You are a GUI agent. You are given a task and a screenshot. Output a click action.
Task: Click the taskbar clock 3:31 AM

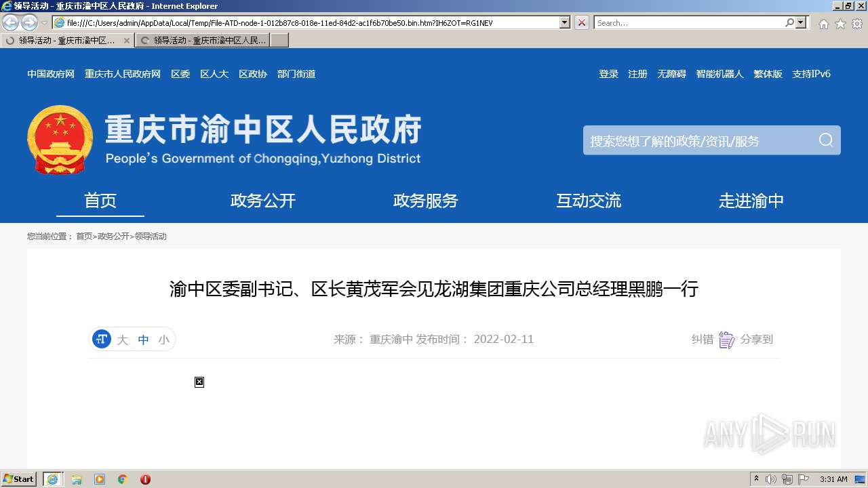tap(833, 479)
